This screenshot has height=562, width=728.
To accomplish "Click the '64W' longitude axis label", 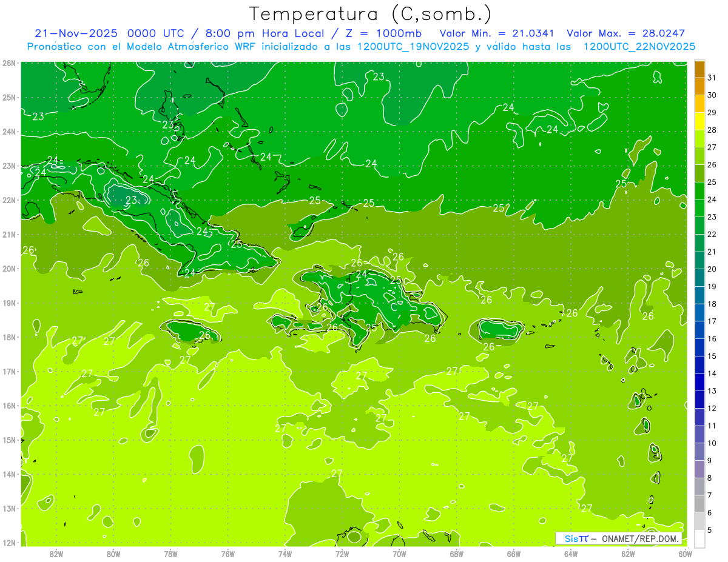I will point(571,554).
